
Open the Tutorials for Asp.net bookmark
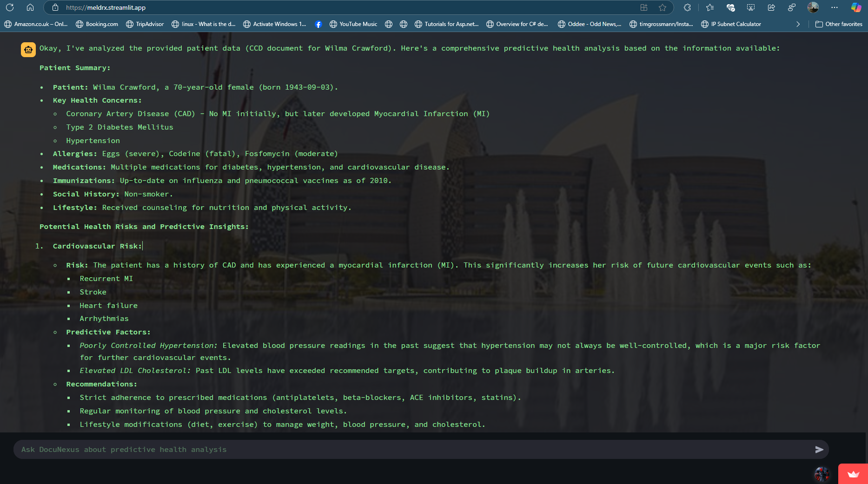tap(447, 24)
